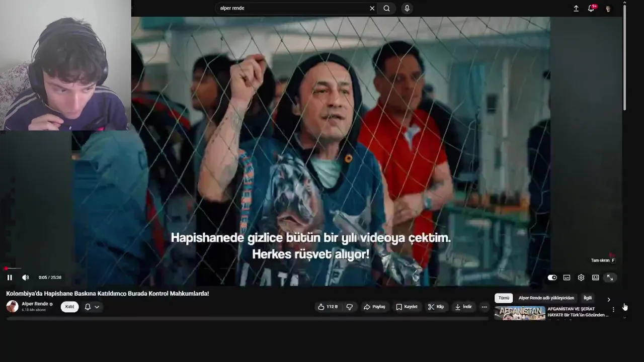Image resolution: width=644 pixels, height=362 pixels.
Task: Select 'Alper Rende adlı yükleyiciden' chip
Action: (546, 298)
